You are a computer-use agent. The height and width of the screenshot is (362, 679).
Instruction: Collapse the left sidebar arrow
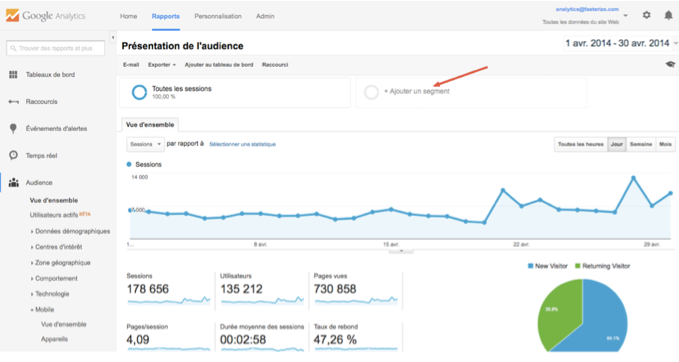point(113,37)
